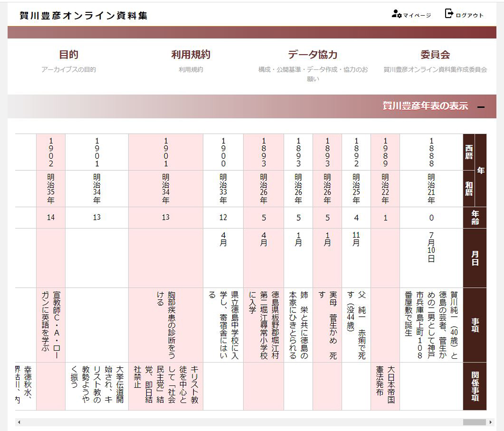Click the event 実母 菅生かめ 死す
The width and height of the screenshot is (504, 431).
click(x=328, y=325)
